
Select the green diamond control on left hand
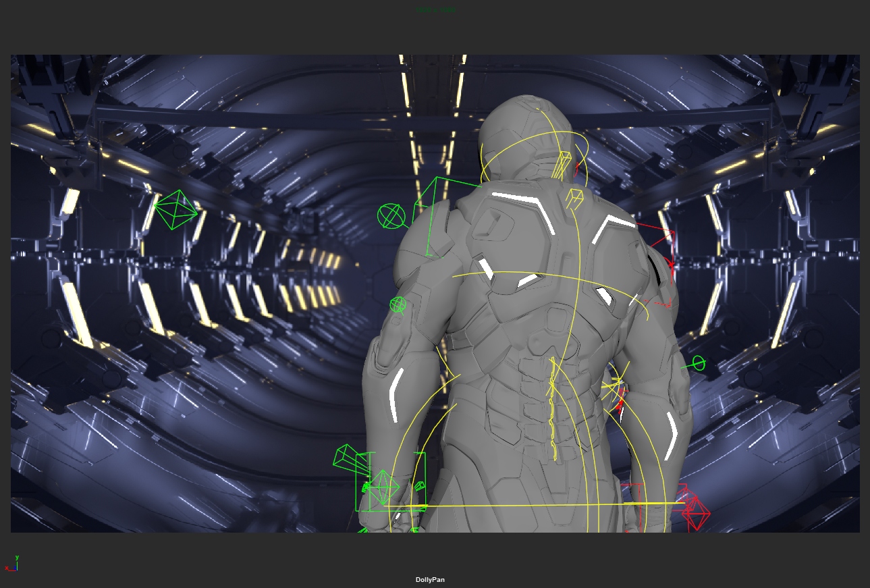[x=383, y=487]
